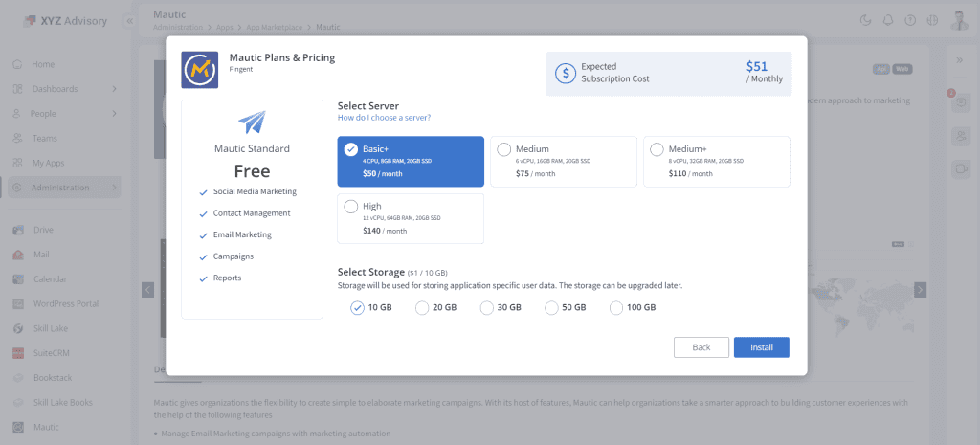
Task: Select 10 GB storage option
Action: (x=357, y=307)
